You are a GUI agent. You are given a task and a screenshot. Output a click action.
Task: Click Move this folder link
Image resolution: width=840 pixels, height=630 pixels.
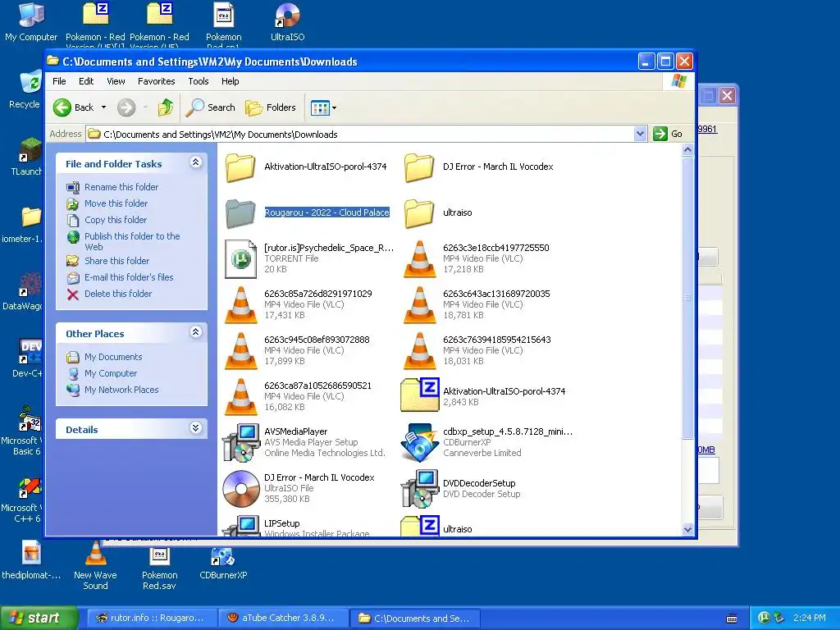tap(116, 203)
